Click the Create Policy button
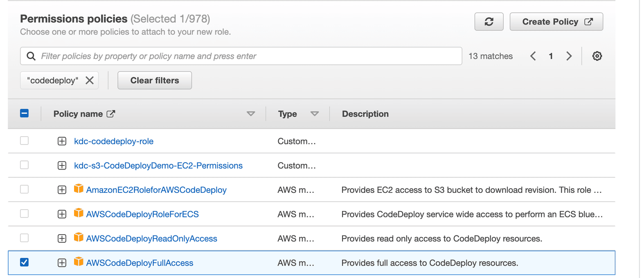This screenshot has height=278, width=644. tap(556, 22)
